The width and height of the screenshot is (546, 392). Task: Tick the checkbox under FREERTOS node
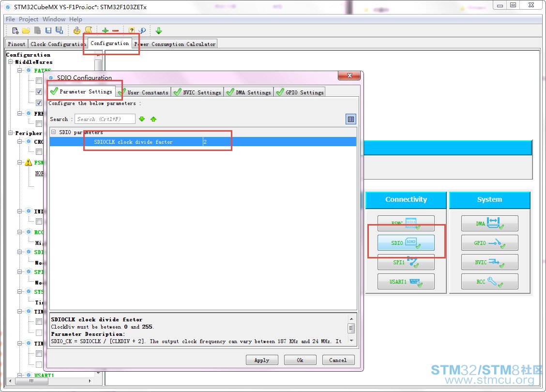click(39, 123)
